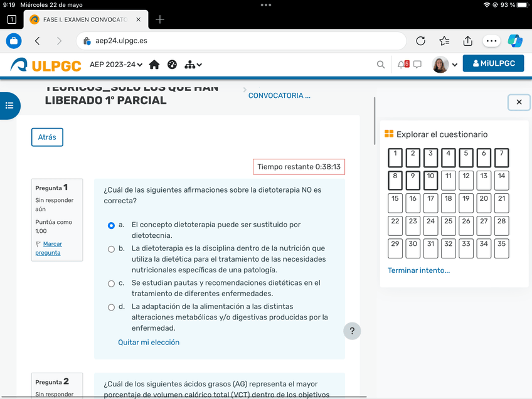Open a new browser tab with plus
The image size is (532, 399).
[160, 19]
